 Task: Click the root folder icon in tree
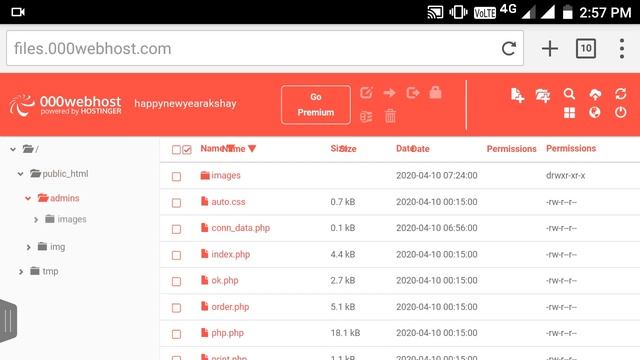[28, 149]
